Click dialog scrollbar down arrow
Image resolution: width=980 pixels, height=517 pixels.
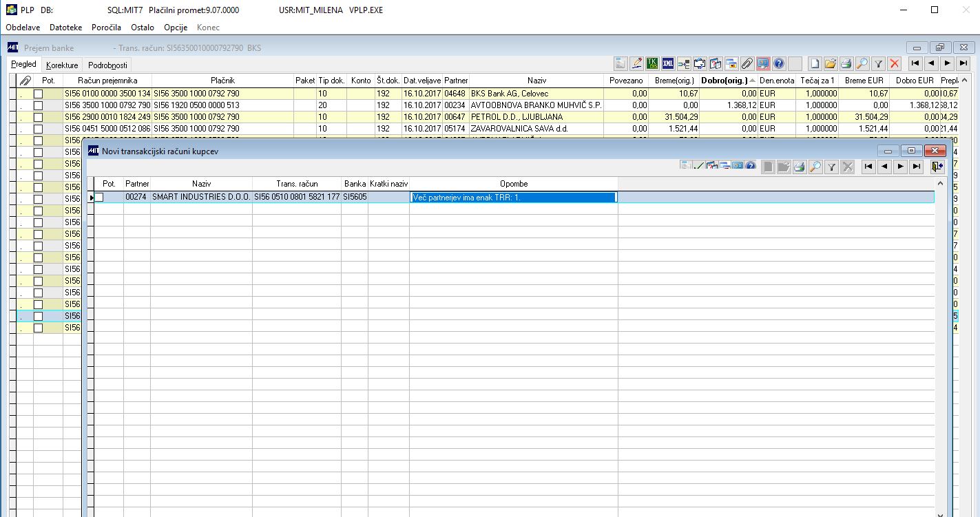coord(941,513)
